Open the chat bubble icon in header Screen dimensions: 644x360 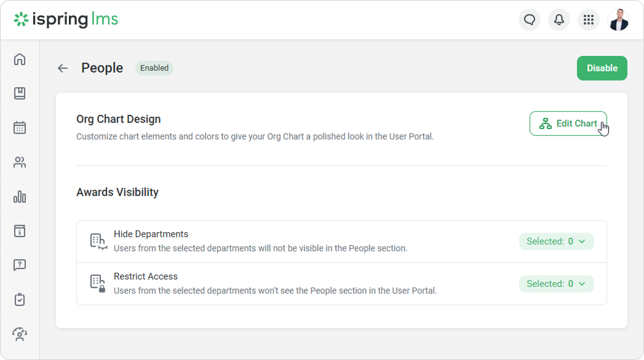click(x=530, y=20)
